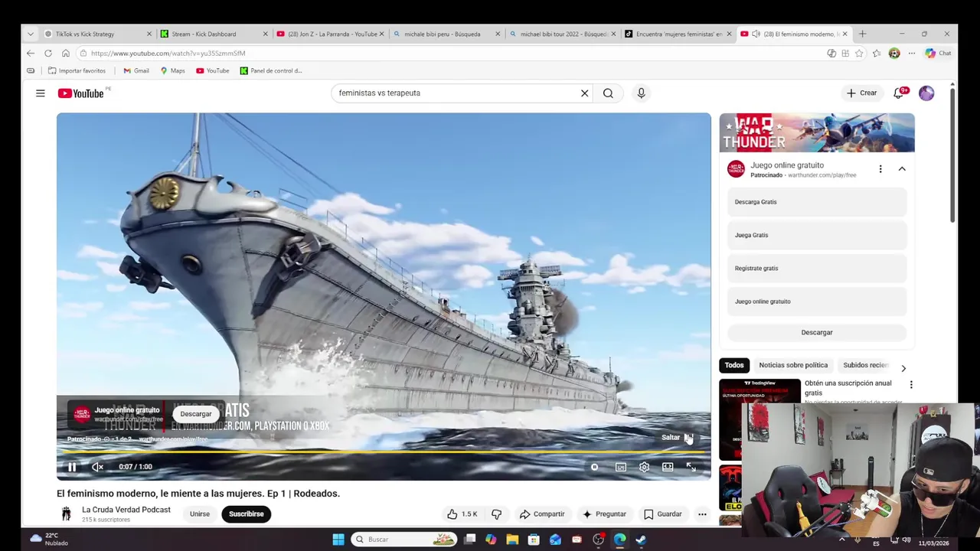Toggle the autoplay switch in the player
Screen dimensions: 980x551
click(594, 467)
